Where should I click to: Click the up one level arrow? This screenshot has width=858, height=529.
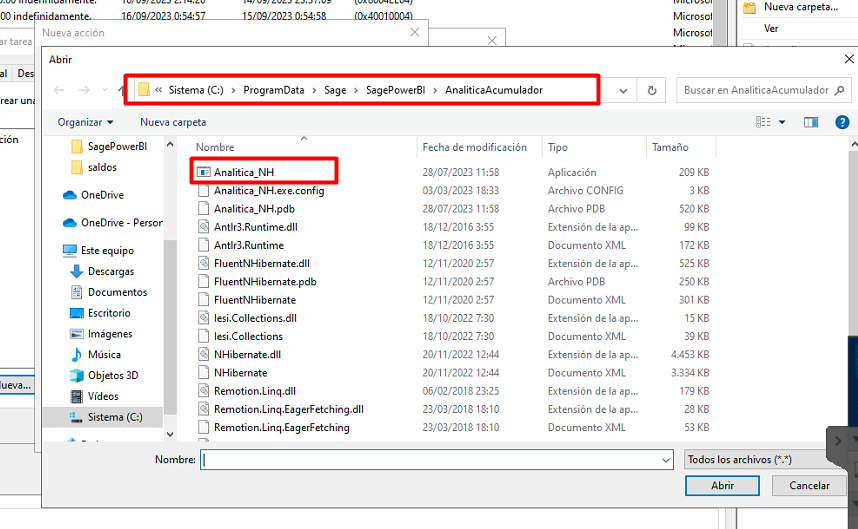coord(121,90)
